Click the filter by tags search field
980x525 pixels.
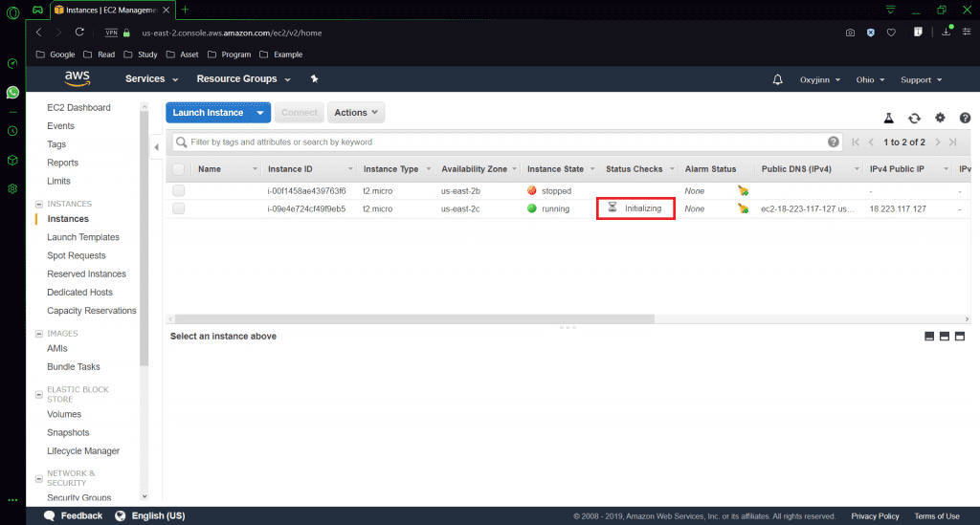tap(498, 142)
